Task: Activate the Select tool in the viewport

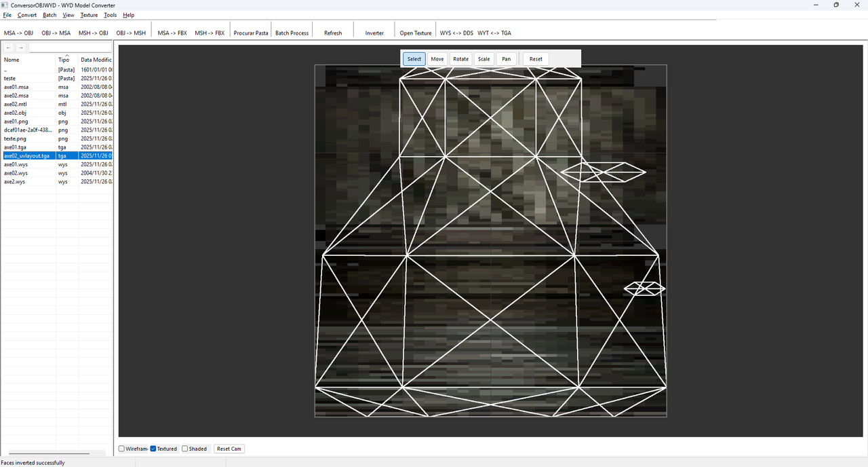Action: (414, 59)
